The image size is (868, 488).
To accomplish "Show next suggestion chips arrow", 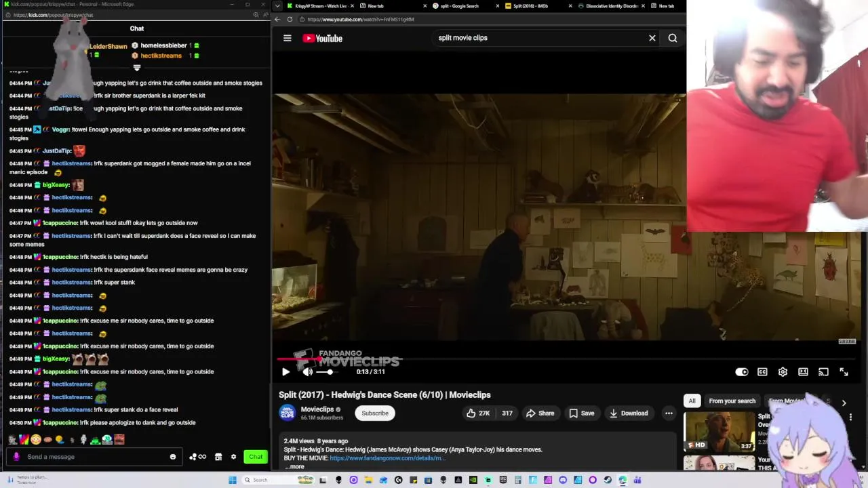I will (844, 403).
